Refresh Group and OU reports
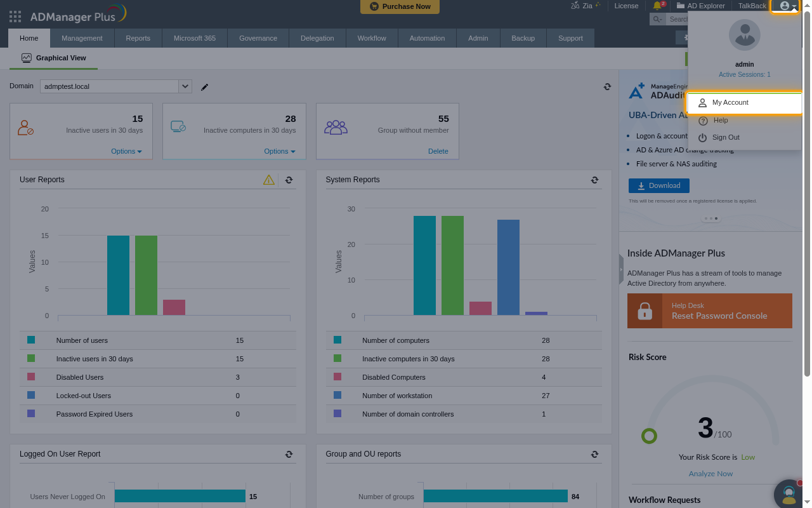 [x=594, y=455]
